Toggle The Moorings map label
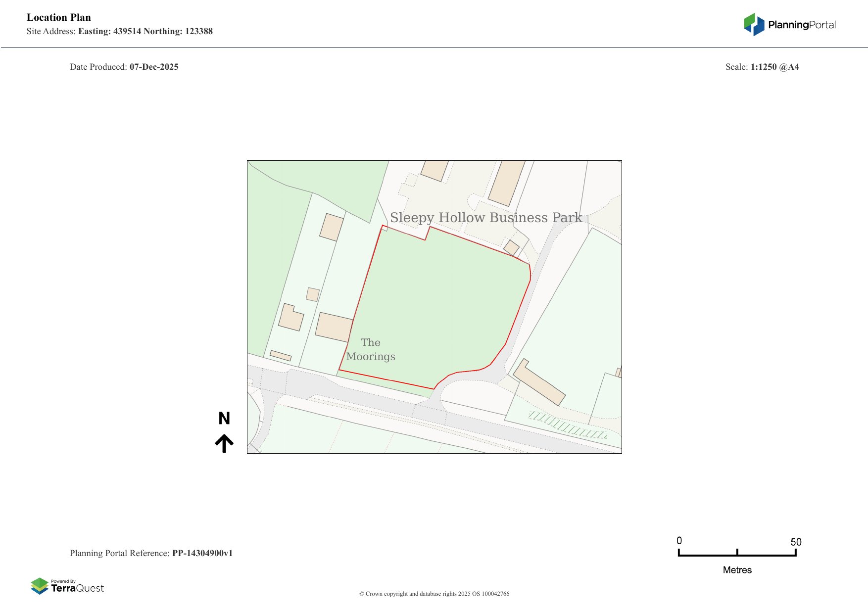 pyautogui.click(x=371, y=349)
